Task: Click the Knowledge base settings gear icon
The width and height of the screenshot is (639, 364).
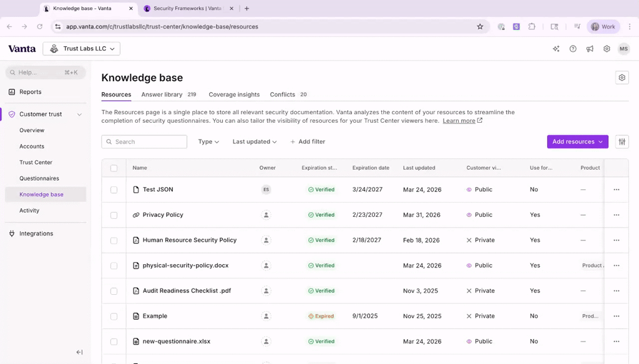Action: click(622, 77)
